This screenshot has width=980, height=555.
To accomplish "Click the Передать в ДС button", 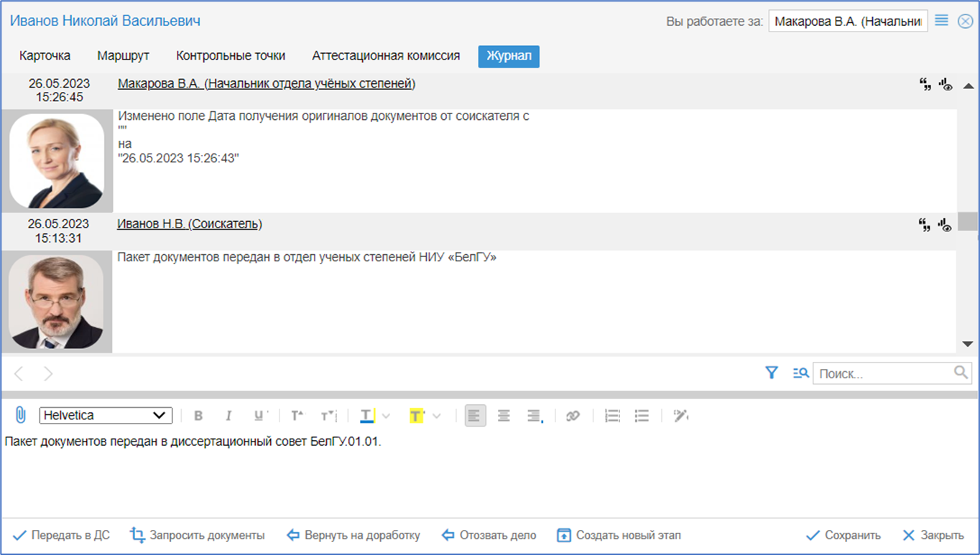I will pyautogui.click(x=61, y=535).
